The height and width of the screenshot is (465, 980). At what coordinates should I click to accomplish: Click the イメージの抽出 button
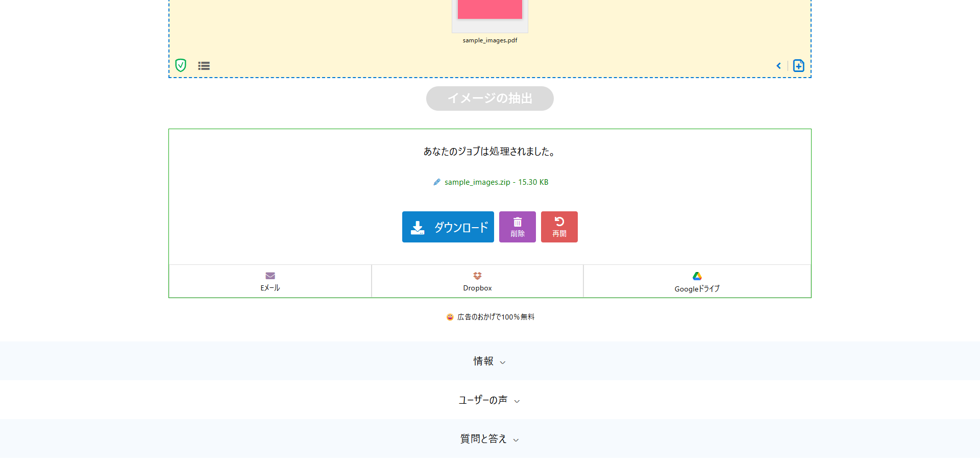coord(490,99)
